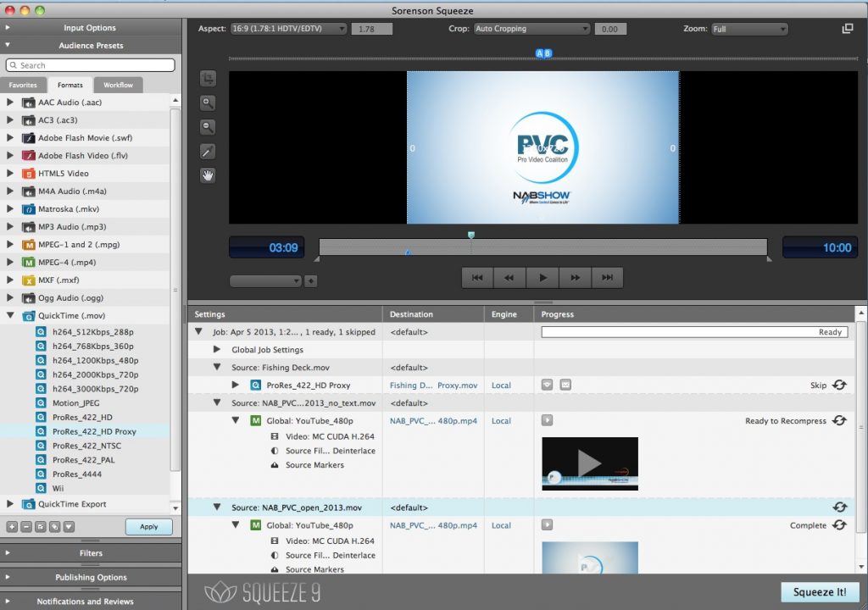
Task: Collapse the QuickTime (.mov) group
Action: (x=10, y=315)
